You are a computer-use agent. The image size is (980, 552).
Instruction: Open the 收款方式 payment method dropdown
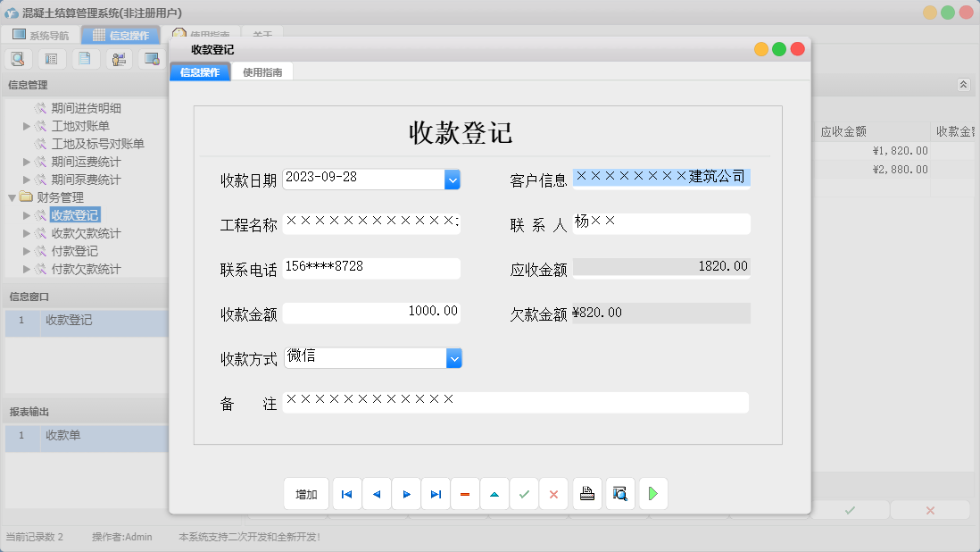[452, 357]
